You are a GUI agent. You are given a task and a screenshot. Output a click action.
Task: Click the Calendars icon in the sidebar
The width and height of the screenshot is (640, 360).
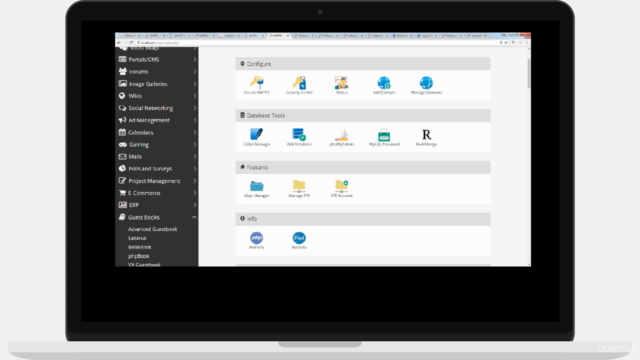coord(122,132)
